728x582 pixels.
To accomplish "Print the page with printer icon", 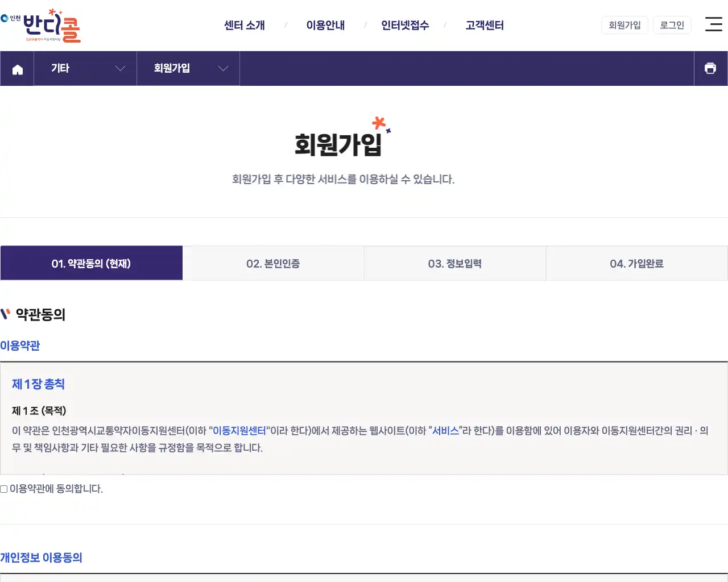I will (x=710, y=68).
